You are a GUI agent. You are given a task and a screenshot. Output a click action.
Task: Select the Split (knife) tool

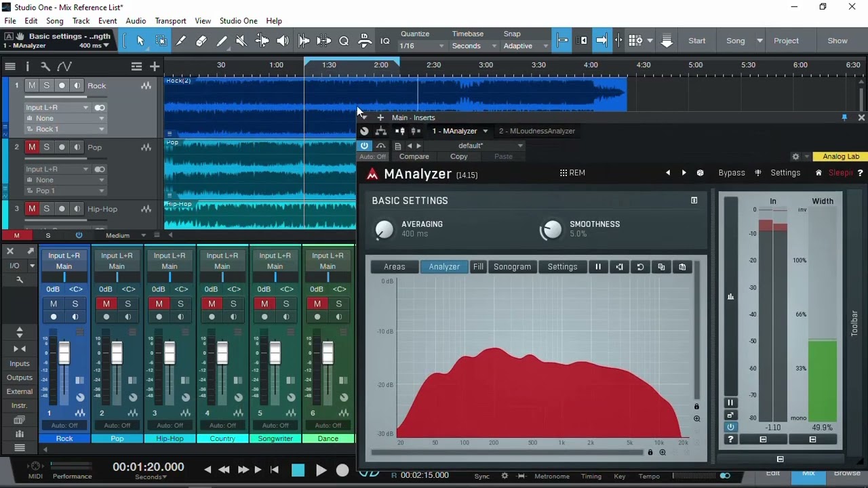pos(181,41)
